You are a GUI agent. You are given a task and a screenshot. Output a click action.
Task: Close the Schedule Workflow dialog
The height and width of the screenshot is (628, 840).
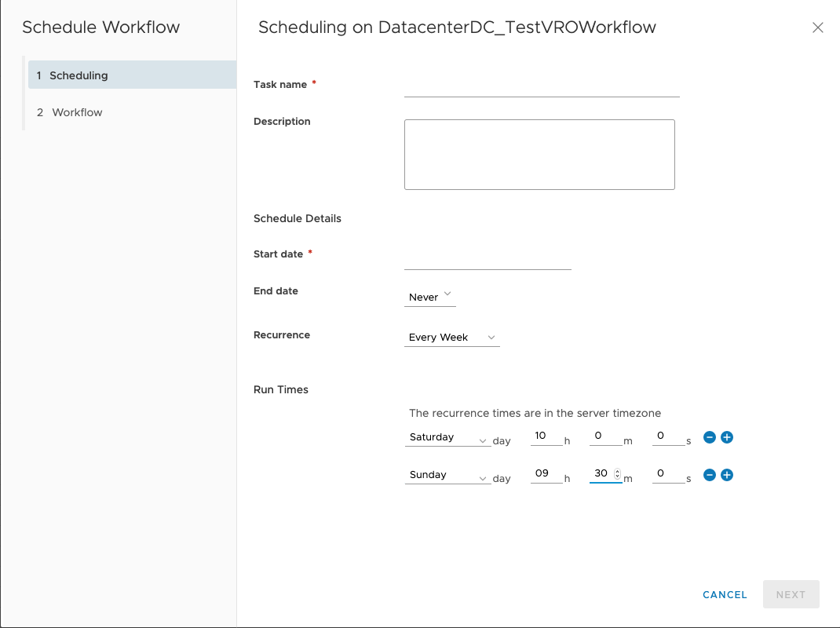pos(817,27)
